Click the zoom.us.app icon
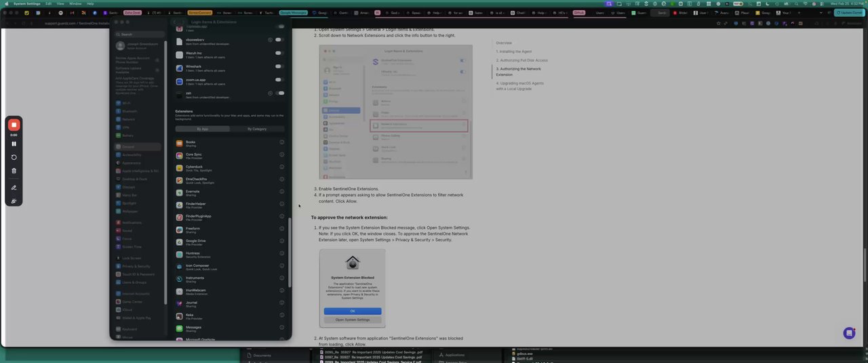This screenshot has width=868, height=363. 179,81
